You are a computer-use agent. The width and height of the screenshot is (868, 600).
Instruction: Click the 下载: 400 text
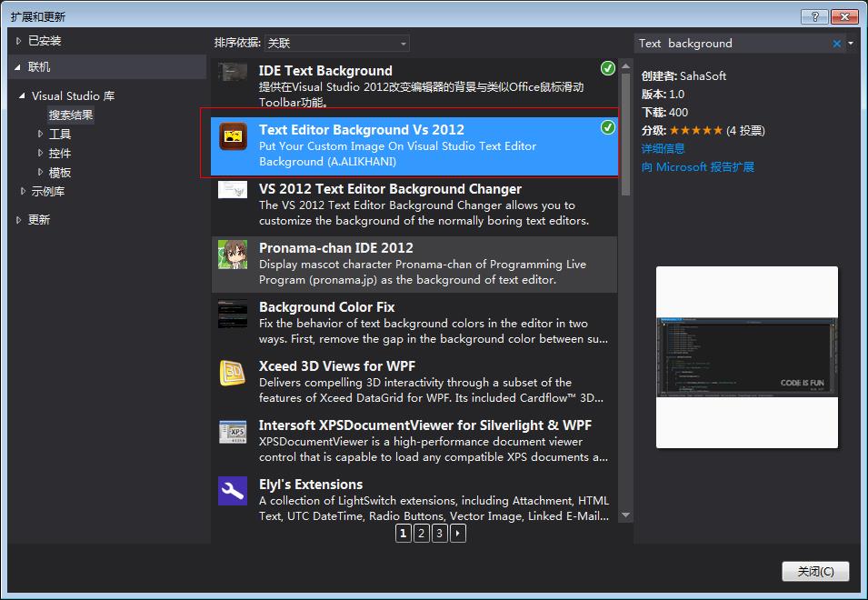(664, 113)
